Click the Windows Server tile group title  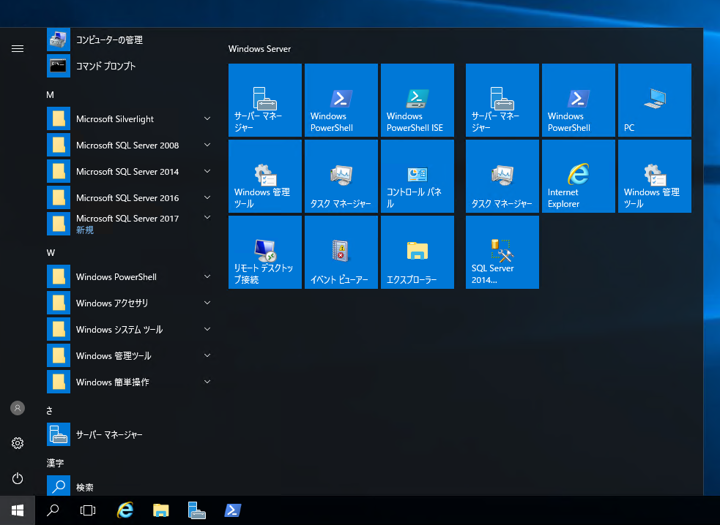(259, 49)
